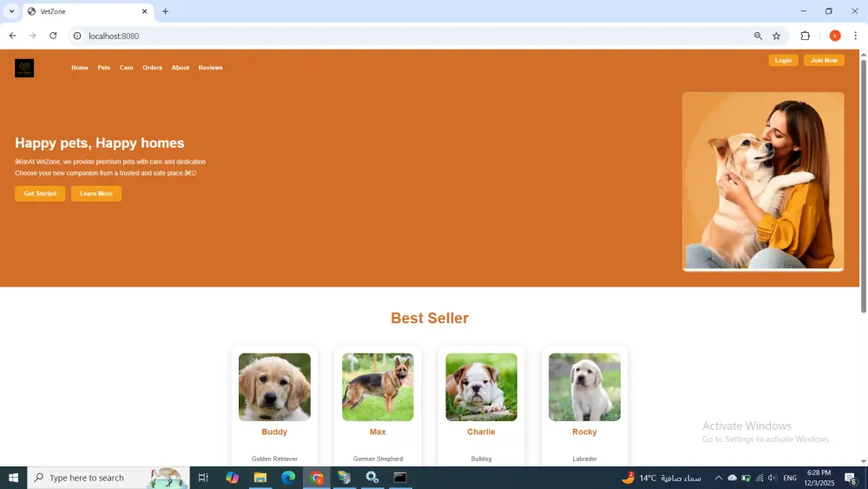Open the Pets nav link
Image resolution: width=868 pixels, height=489 pixels.
pos(104,68)
